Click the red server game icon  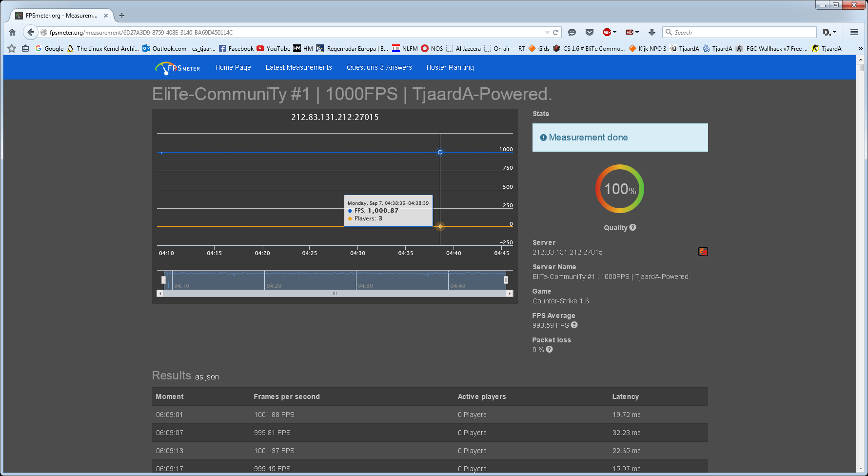pyautogui.click(x=703, y=252)
